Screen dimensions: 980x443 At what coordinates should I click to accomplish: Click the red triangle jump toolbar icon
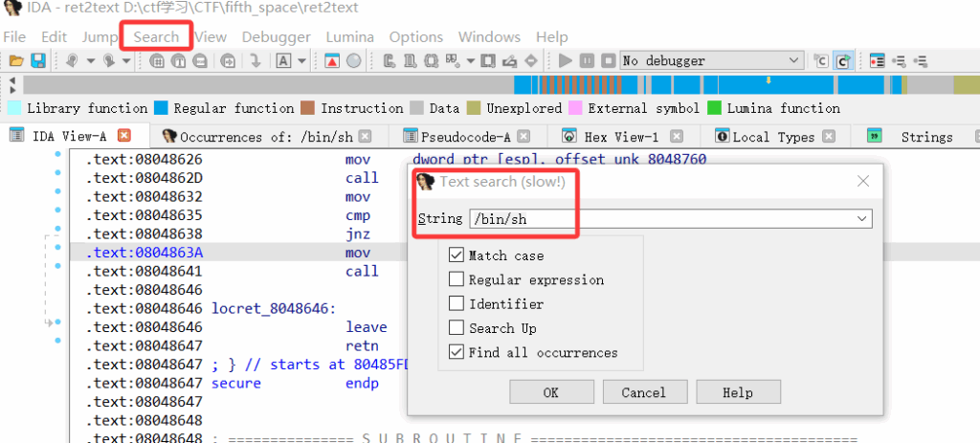coord(331,61)
